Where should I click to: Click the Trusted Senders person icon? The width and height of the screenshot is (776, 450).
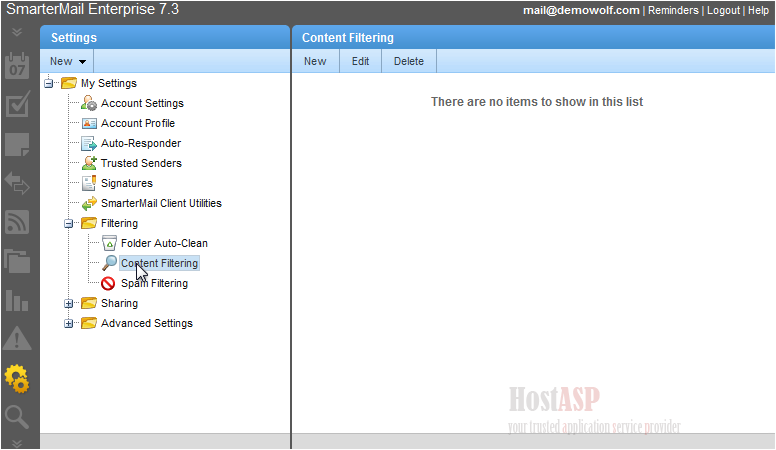[x=89, y=163]
